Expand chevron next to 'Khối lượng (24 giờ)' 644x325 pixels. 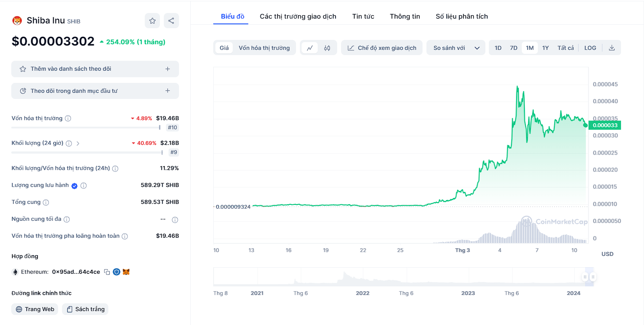point(78,143)
